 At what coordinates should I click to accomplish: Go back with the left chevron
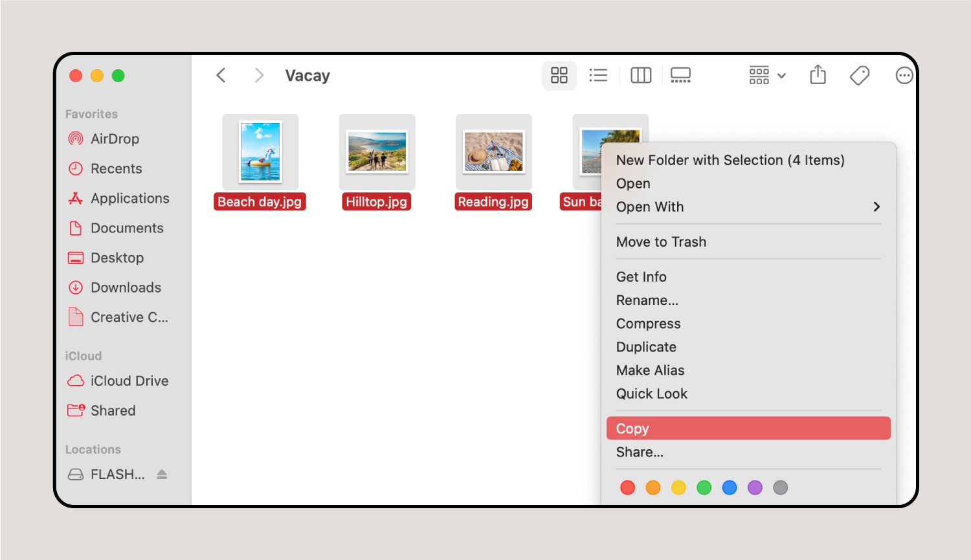pyautogui.click(x=221, y=75)
